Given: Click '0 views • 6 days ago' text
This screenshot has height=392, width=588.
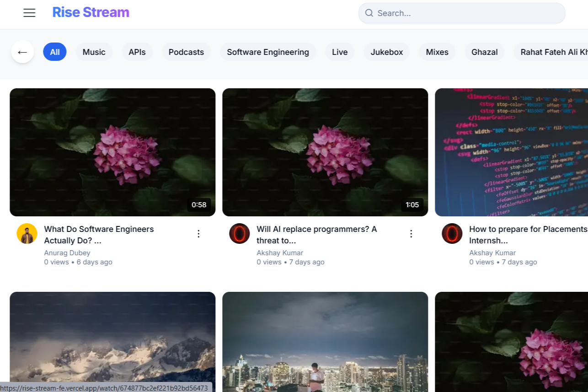Looking at the screenshot, I should click(78, 262).
